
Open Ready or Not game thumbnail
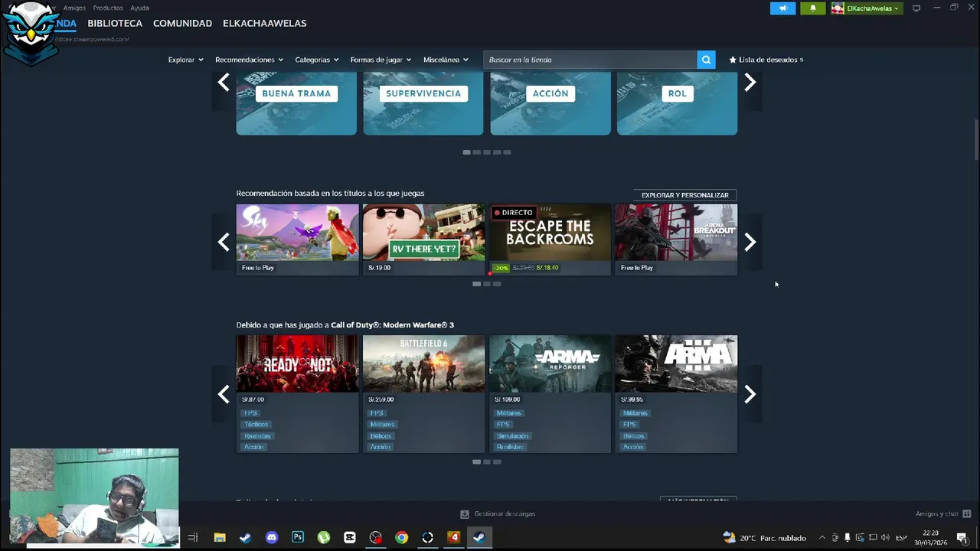[x=297, y=364]
